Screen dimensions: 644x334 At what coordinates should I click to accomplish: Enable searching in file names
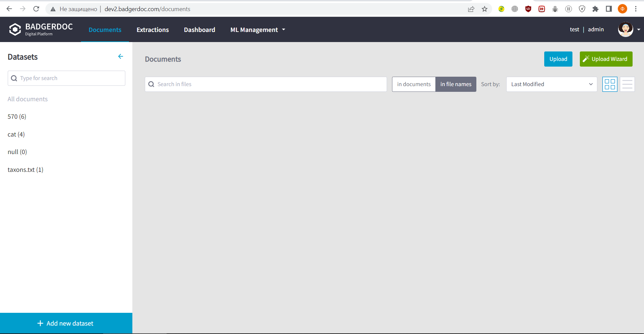click(456, 84)
